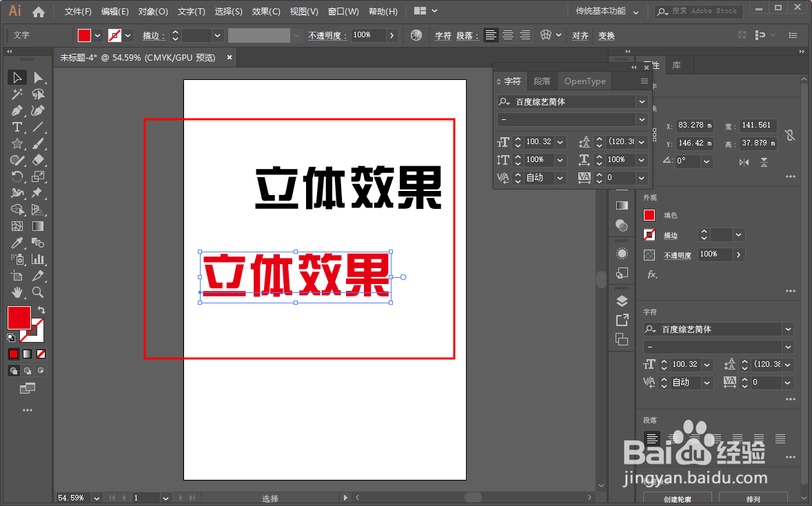This screenshot has width=812, height=506.
Task: Select the Scale tool
Action: [x=38, y=176]
